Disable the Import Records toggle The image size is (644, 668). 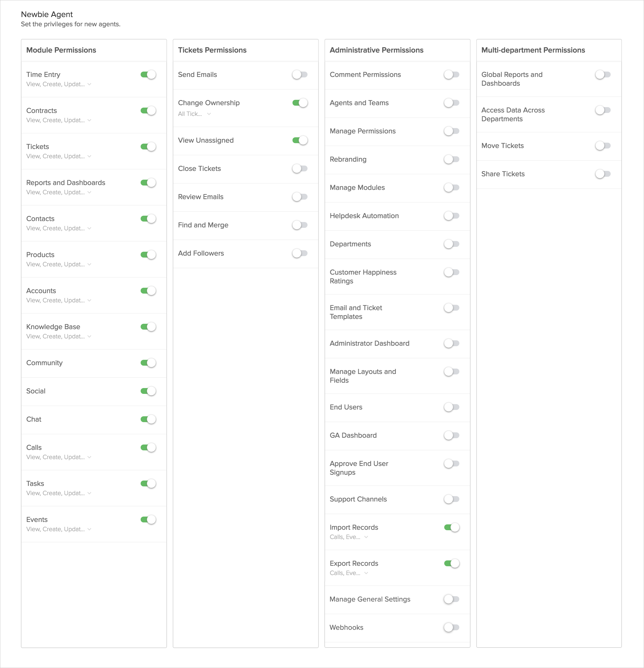[x=451, y=528]
